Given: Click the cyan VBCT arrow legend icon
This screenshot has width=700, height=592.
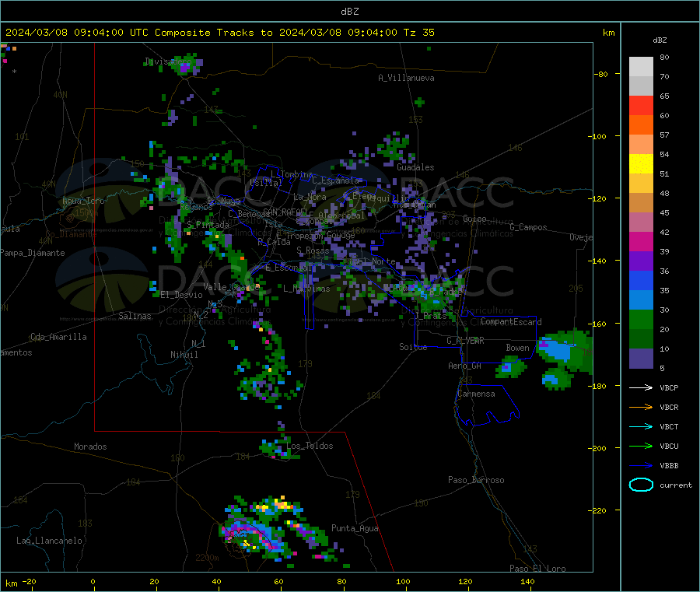Looking at the screenshot, I should point(641,427).
